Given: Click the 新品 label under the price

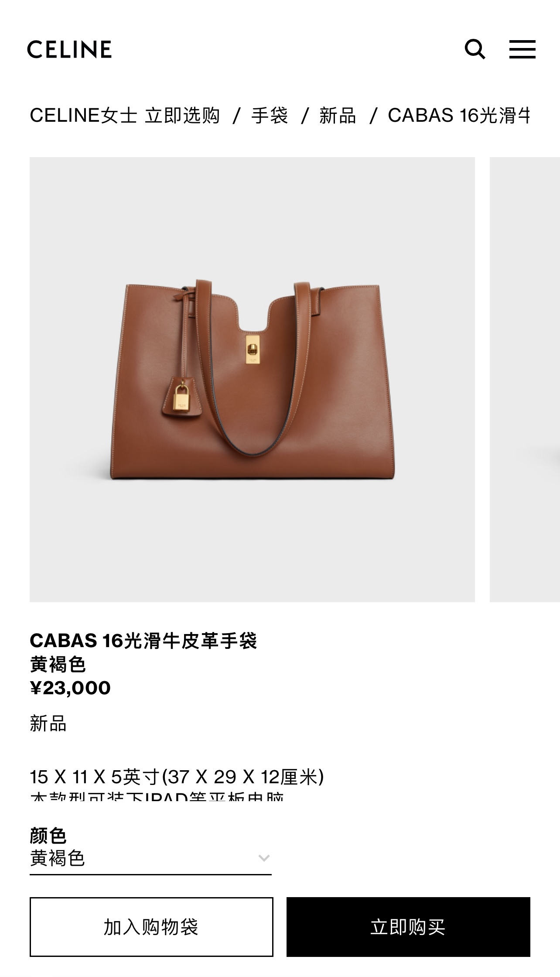Looking at the screenshot, I should click(48, 723).
